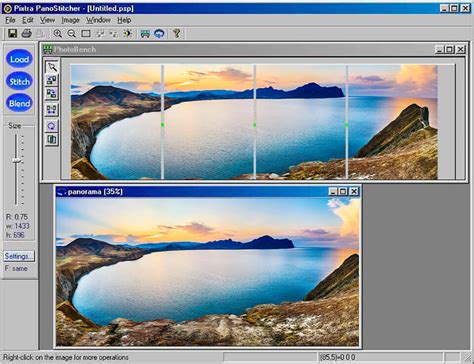Click the PhotoBench window title icon
The width and height of the screenshot is (474, 364).
[48, 49]
